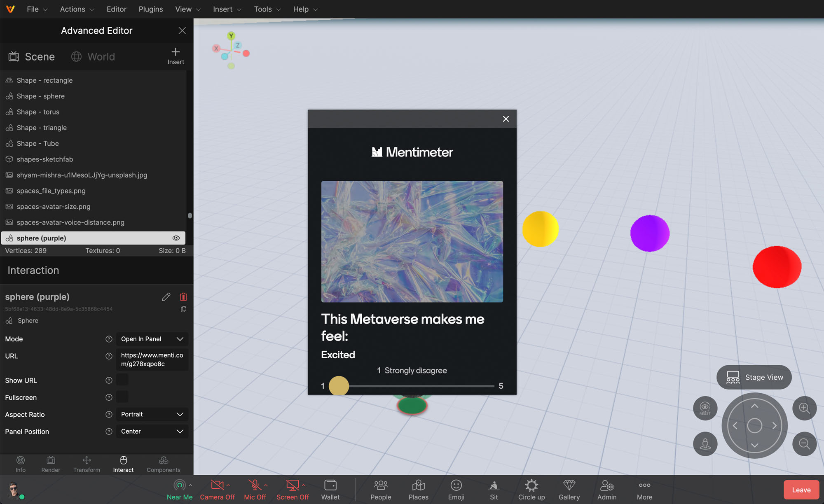This screenshot has height=504, width=824.
Task: Toggle Screen Off sharing button
Action: [x=293, y=490]
